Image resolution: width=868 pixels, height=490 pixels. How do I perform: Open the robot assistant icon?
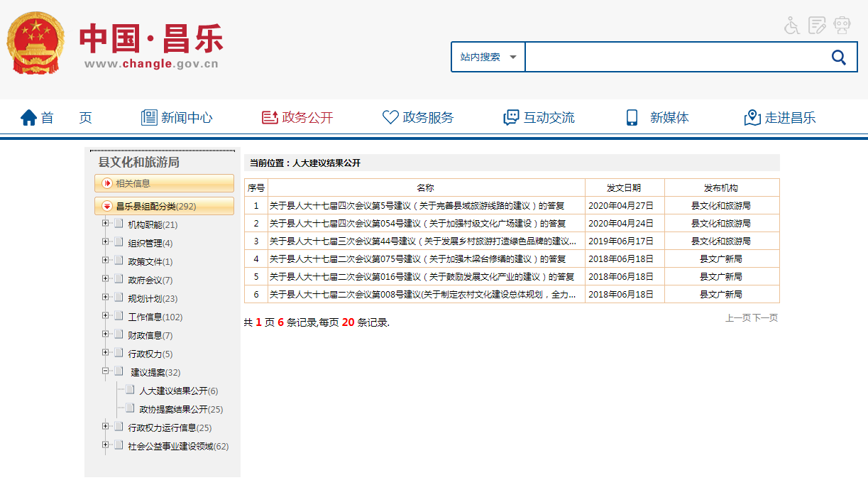coord(842,26)
